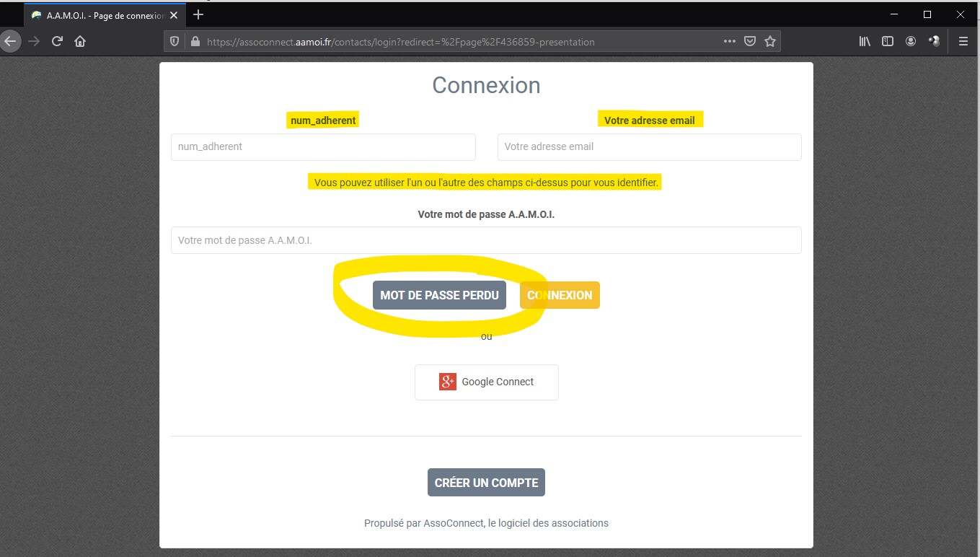Click the CRÉER UN COMPTE button
The image size is (980, 557).
point(486,483)
